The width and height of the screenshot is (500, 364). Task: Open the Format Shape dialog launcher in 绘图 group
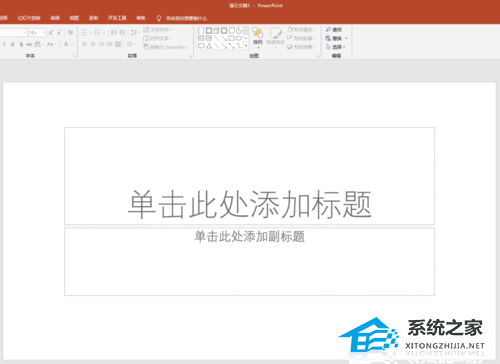tap(318, 56)
